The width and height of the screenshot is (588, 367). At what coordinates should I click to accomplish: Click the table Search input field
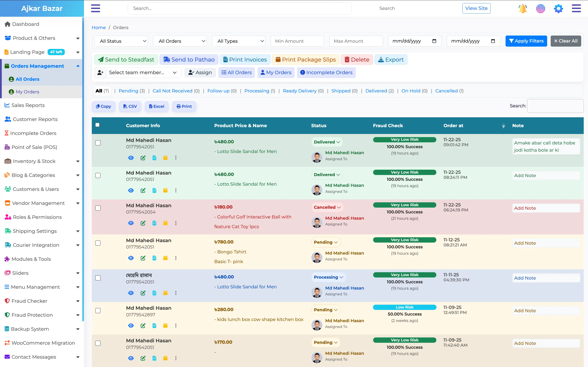(555, 106)
